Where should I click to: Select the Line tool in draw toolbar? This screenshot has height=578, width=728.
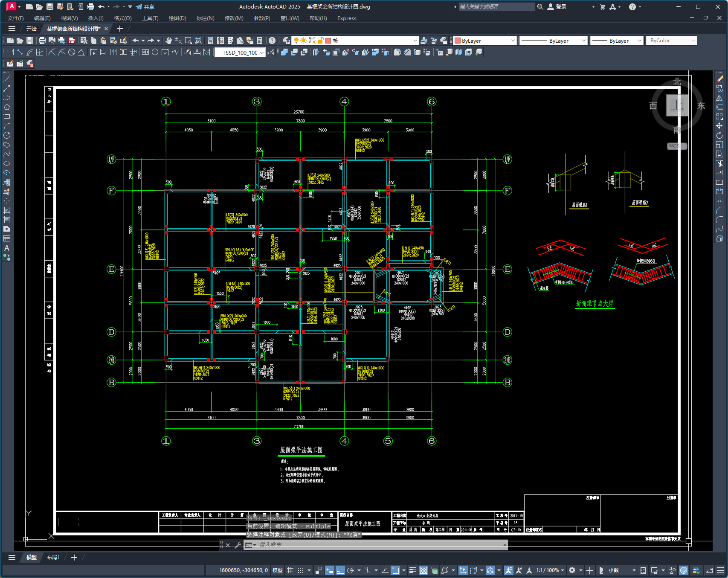click(7, 79)
